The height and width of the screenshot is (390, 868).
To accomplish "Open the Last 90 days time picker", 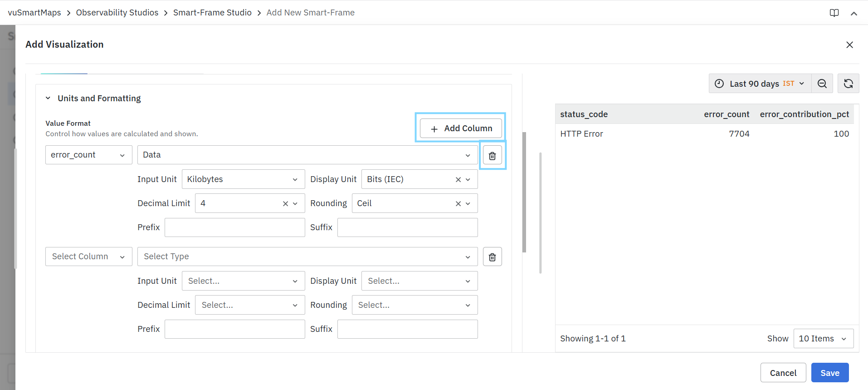I will [760, 84].
